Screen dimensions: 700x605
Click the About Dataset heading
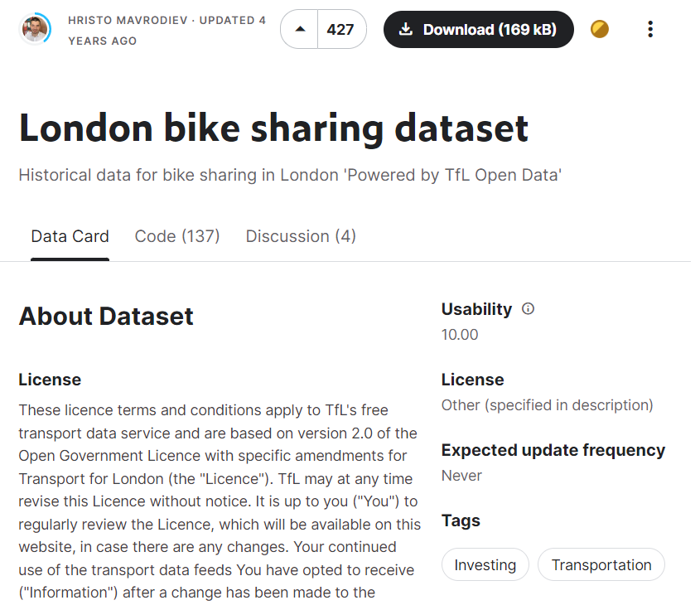click(x=106, y=317)
